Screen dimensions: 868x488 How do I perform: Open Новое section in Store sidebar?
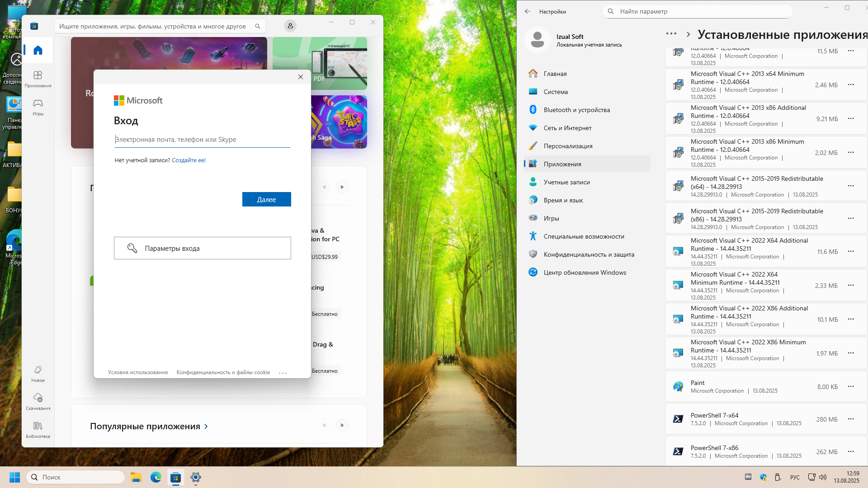[38, 374]
